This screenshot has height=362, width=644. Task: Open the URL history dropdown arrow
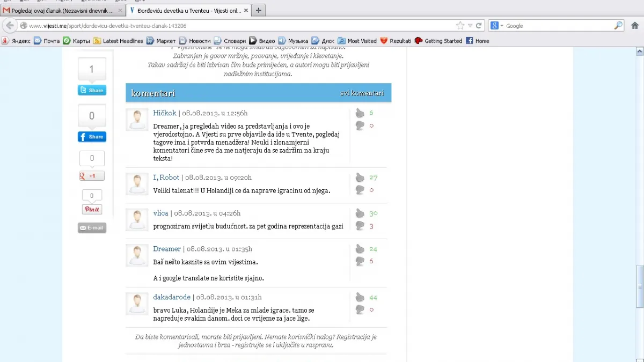[470, 25]
